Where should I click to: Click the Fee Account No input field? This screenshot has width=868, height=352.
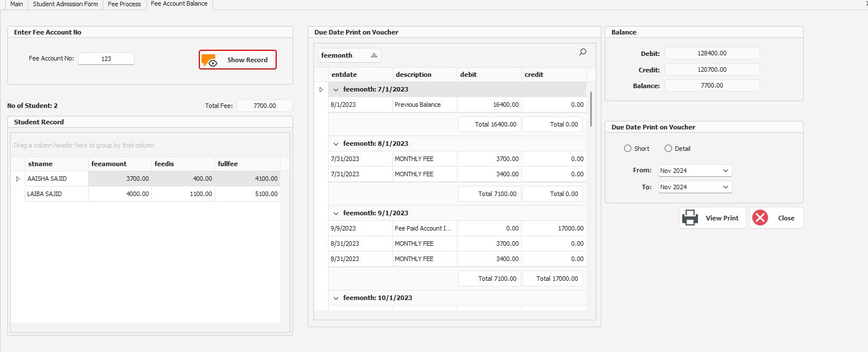click(106, 59)
